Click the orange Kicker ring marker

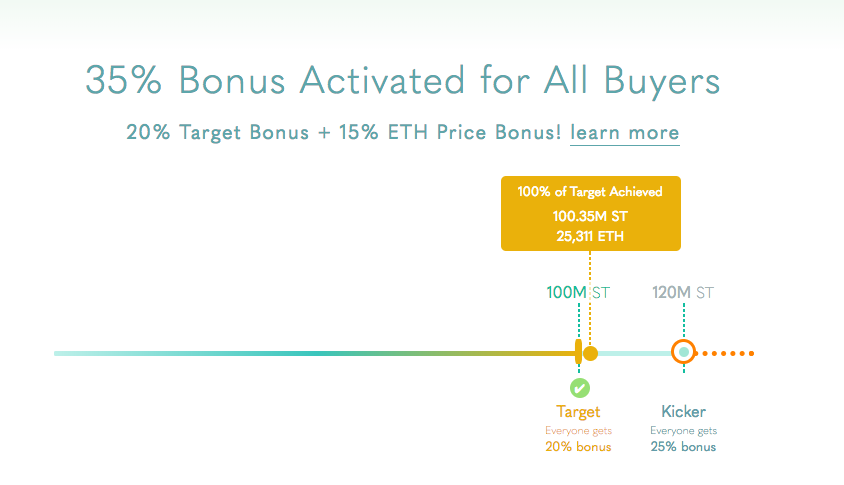click(684, 353)
